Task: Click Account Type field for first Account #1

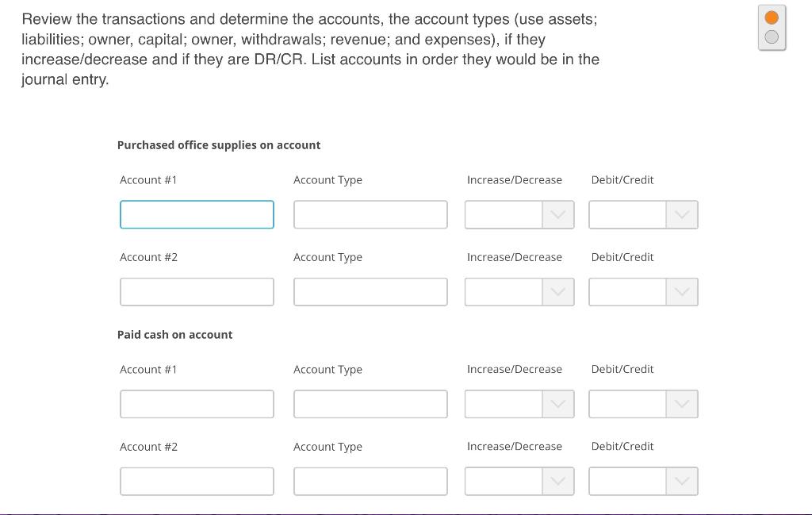Action: click(370, 214)
